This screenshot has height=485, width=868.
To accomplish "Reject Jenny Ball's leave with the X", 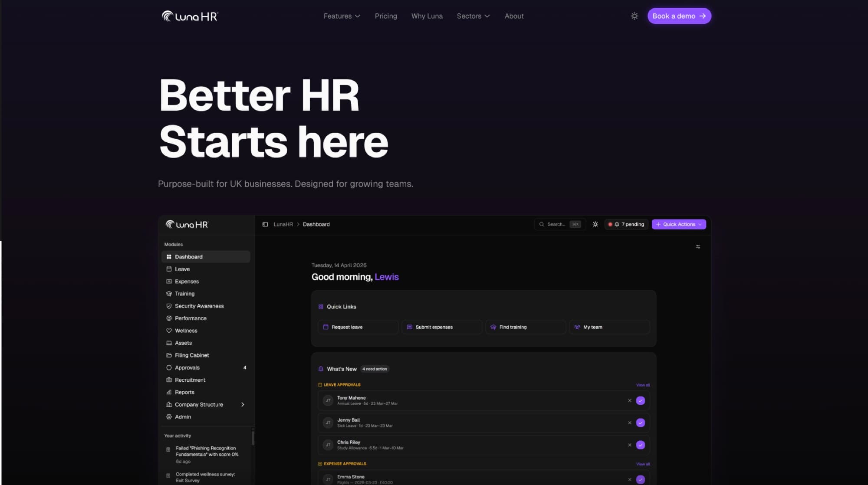I will [629, 423].
